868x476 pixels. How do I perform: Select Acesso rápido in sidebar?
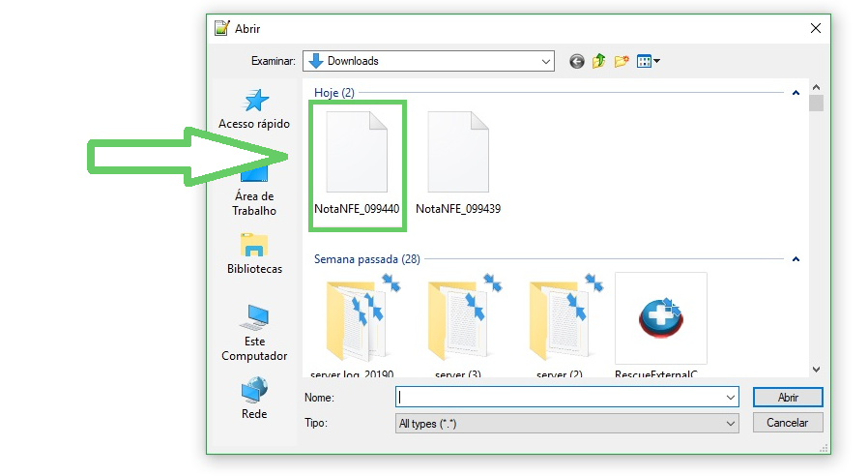(254, 109)
